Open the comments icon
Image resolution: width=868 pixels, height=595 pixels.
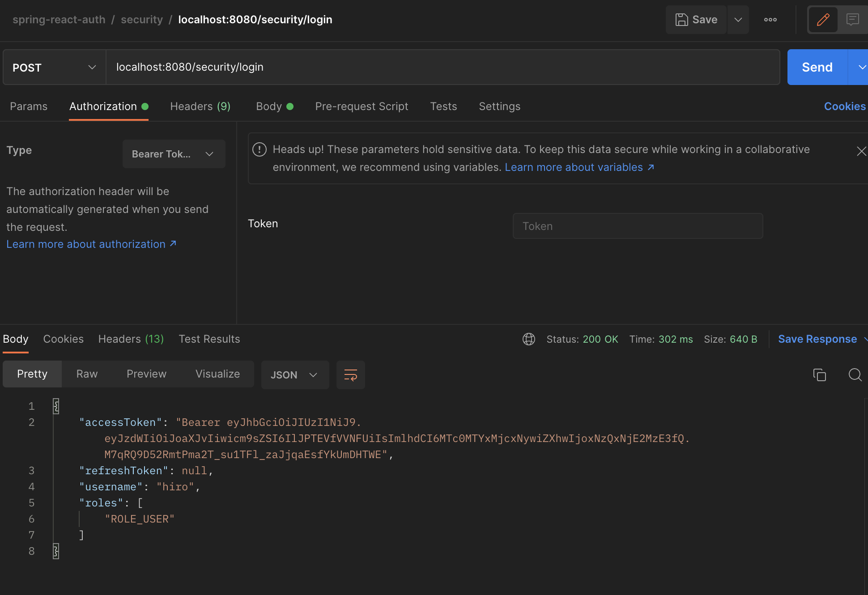(x=852, y=20)
